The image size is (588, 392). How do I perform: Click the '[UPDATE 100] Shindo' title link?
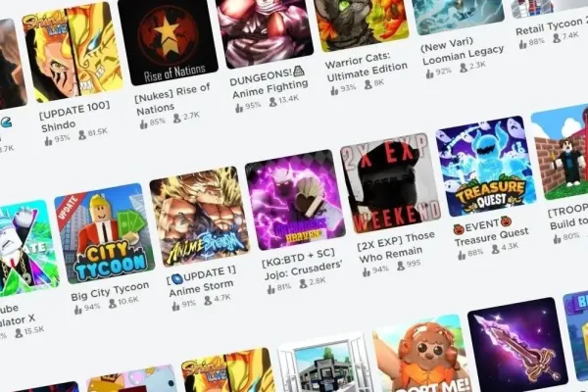(75, 117)
